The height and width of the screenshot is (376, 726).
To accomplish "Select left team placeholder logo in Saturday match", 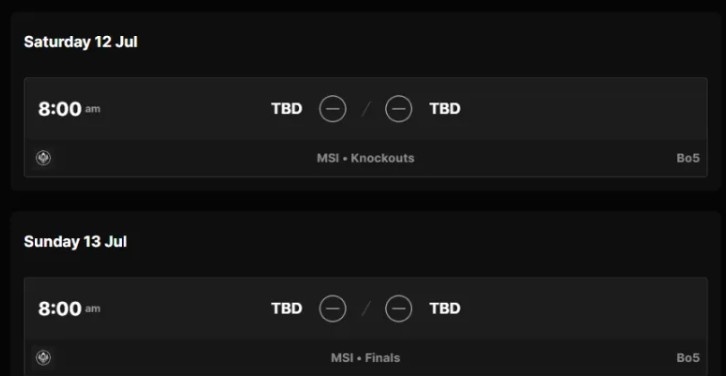I will pos(332,109).
